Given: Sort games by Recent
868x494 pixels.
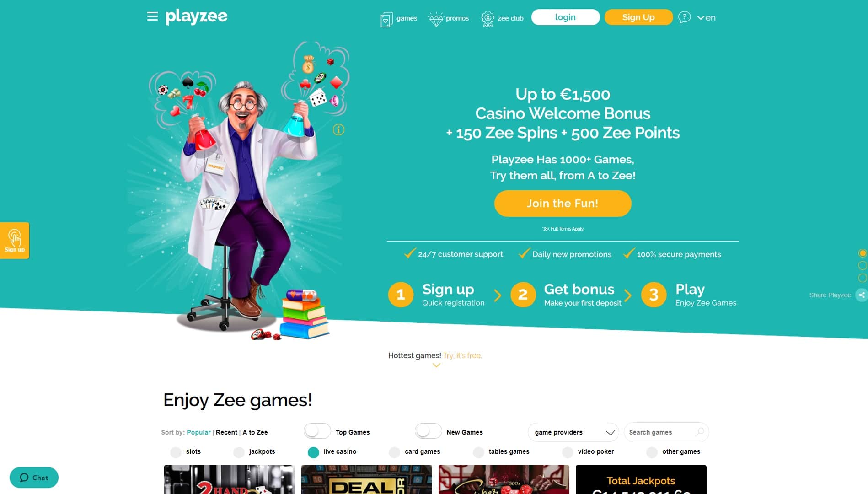Looking at the screenshot, I should click(x=226, y=432).
